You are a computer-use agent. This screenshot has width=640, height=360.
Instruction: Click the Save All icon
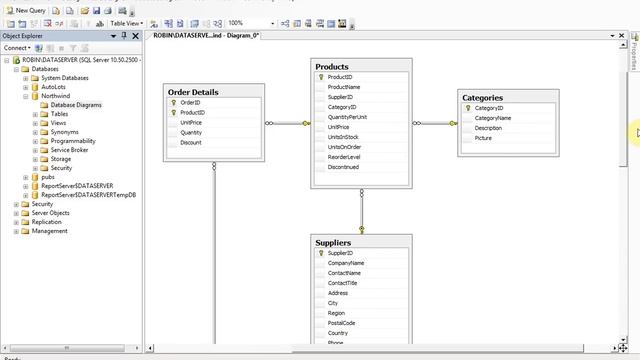click(108, 11)
